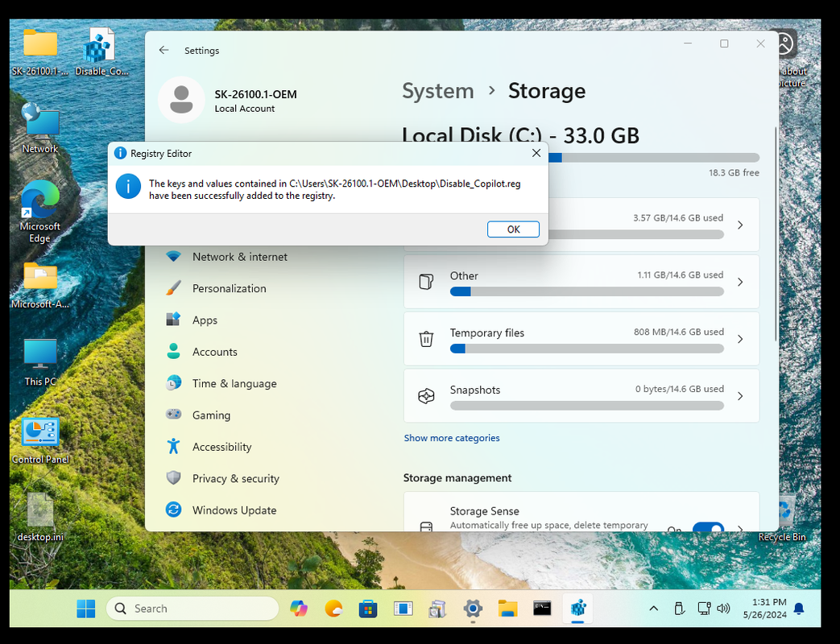Switch to Settings gear in taskbar

(x=473, y=608)
